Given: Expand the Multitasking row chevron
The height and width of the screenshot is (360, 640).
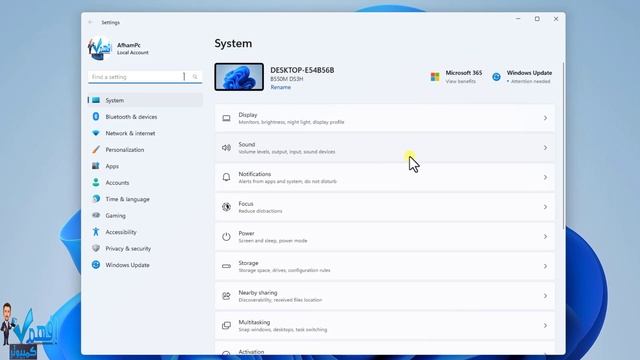Looking at the screenshot, I should point(545,325).
